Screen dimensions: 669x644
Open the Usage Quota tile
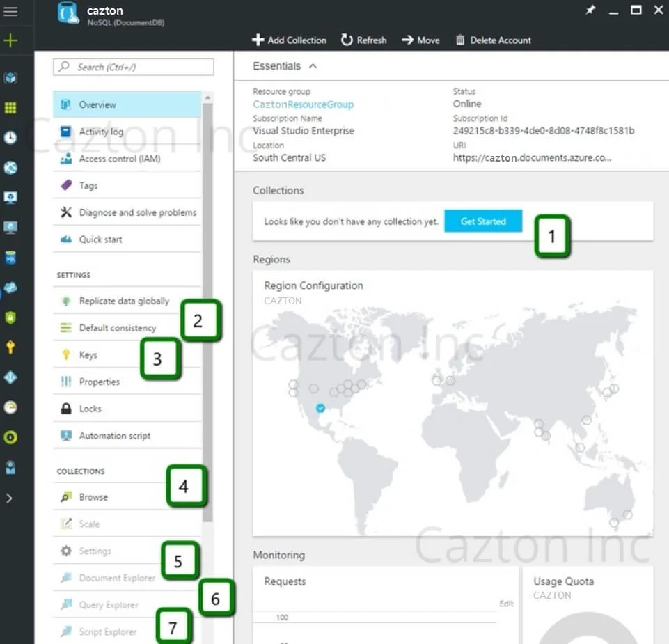pyautogui.click(x=588, y=605)
